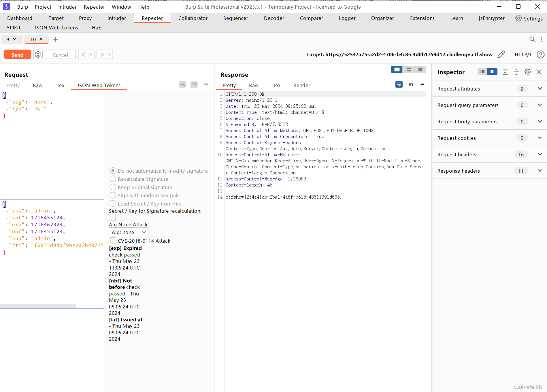Screen dimensions: 547x392
Task: Go back to previous request in history
Action: [x=83, y=54]
